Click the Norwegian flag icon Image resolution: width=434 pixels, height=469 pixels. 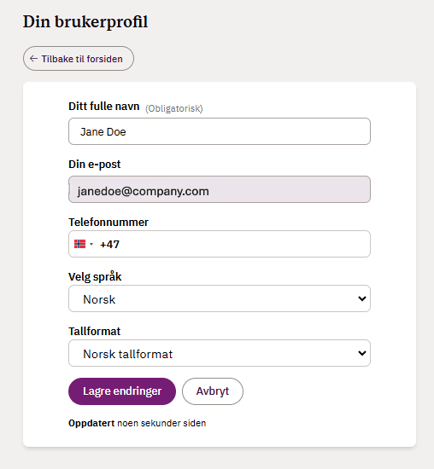click(80, 244)
